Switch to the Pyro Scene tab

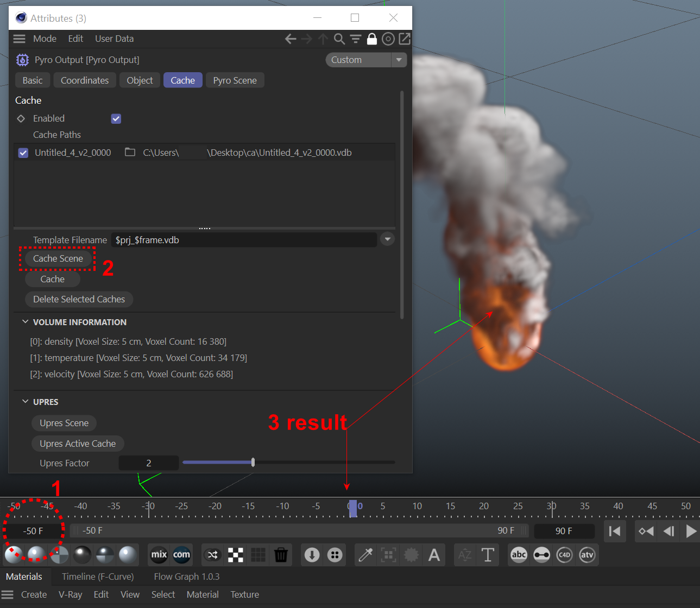(235, 80)
